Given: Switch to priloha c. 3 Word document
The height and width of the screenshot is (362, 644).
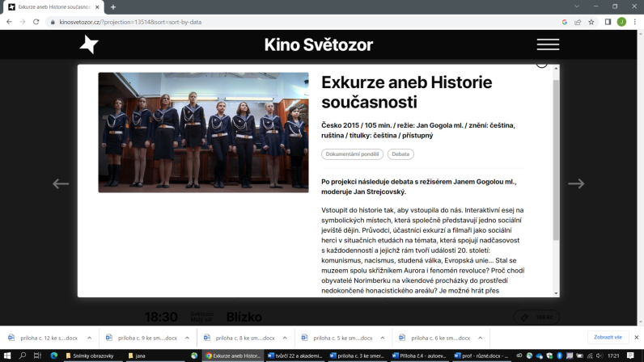Looking at the screenshot, I should (357, 356).
